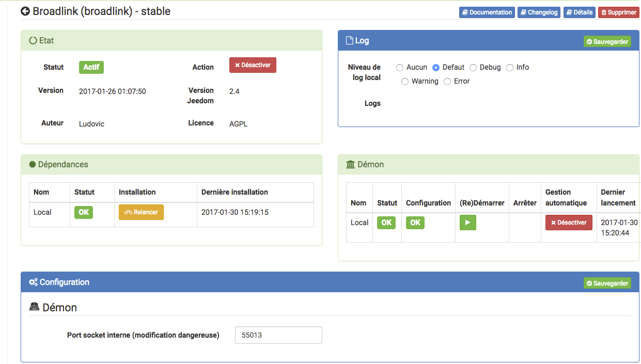Click the cogs icon in Configuration header

(x=33, y=282)
